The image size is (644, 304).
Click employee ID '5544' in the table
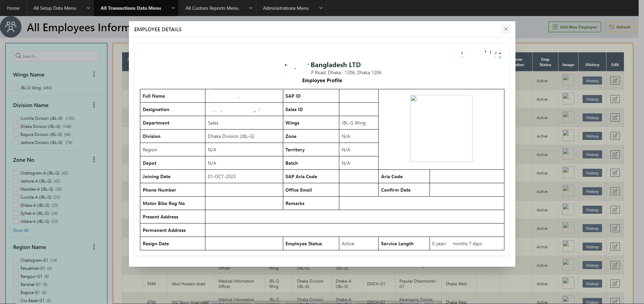(151, 284)
